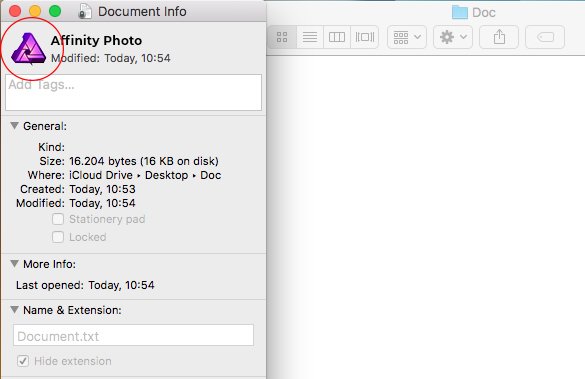Click the Share button in Finder toolbar
The height and width of the screenshot is (379, 585).
[499, 37]
